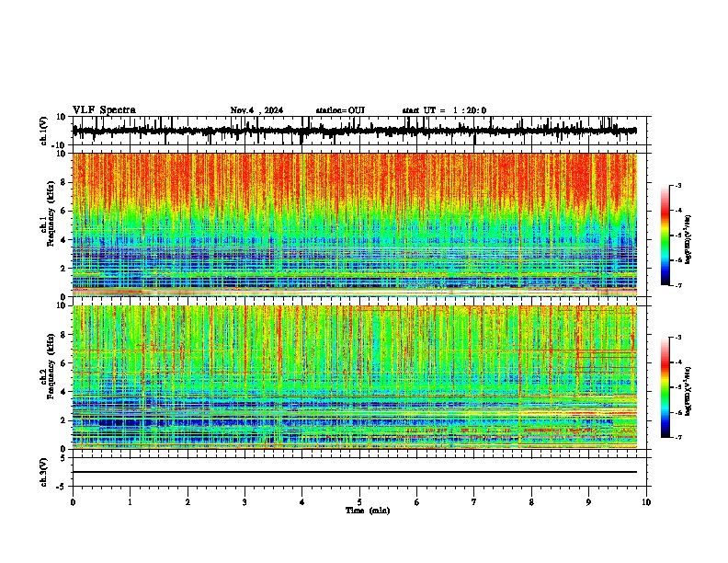Click the ch.2 colorbar "log(PSD)(V²/Hz)" label
The height and width of the screenshot is (563, 728).
688,391
